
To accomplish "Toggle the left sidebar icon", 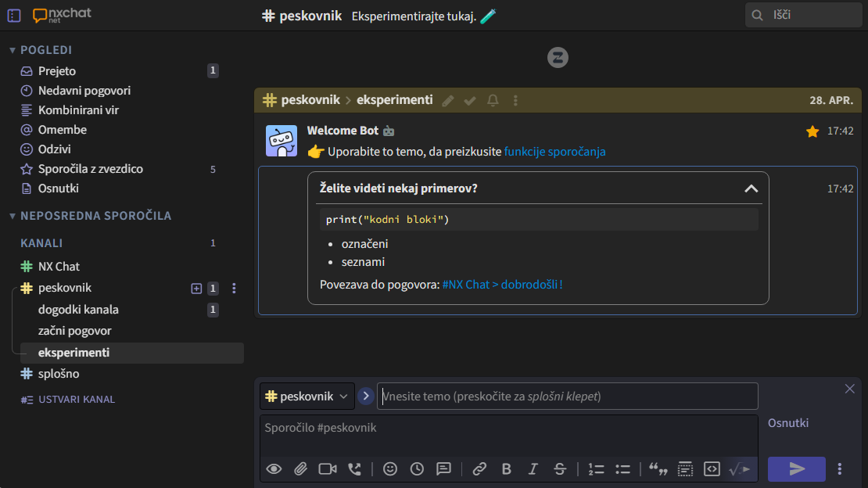I will pyautogui.click(x=14, y=16).
